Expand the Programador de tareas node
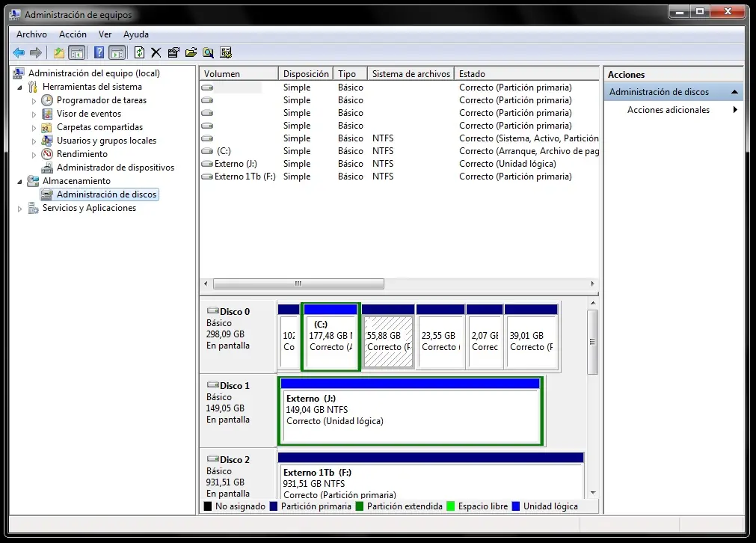Screen dimensions: 756x543 tap(34, 101)
